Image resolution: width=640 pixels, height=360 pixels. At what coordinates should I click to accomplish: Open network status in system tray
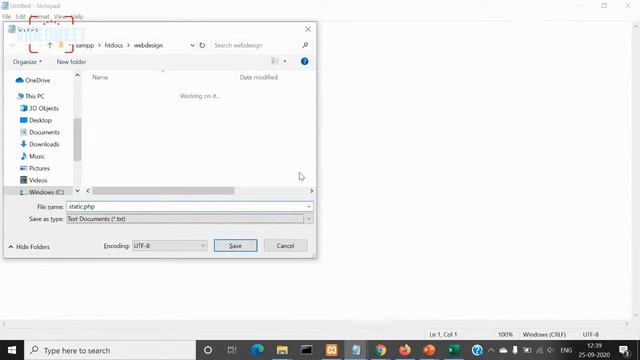pyautogui.click(x=540, y=350)
